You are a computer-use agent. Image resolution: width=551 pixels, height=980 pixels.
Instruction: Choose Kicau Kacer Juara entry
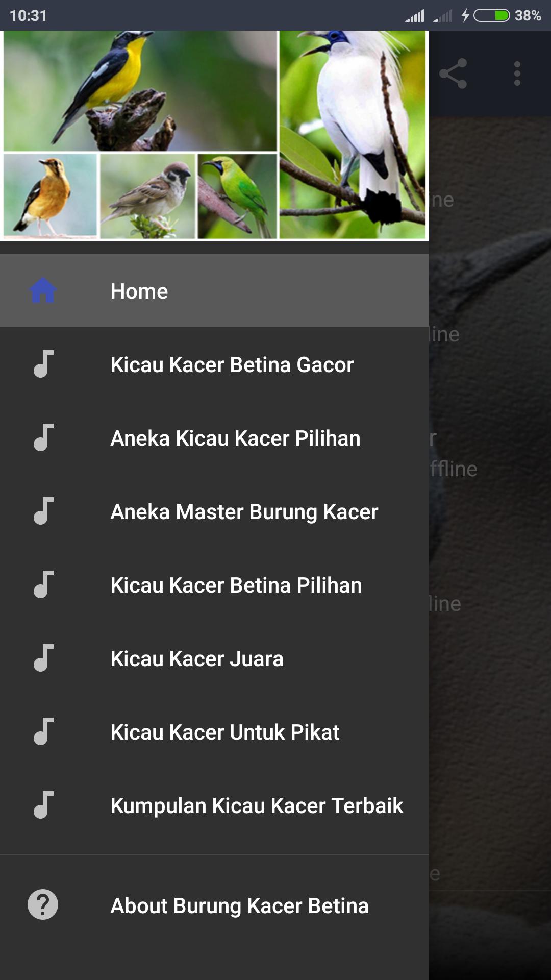point(214,658)
